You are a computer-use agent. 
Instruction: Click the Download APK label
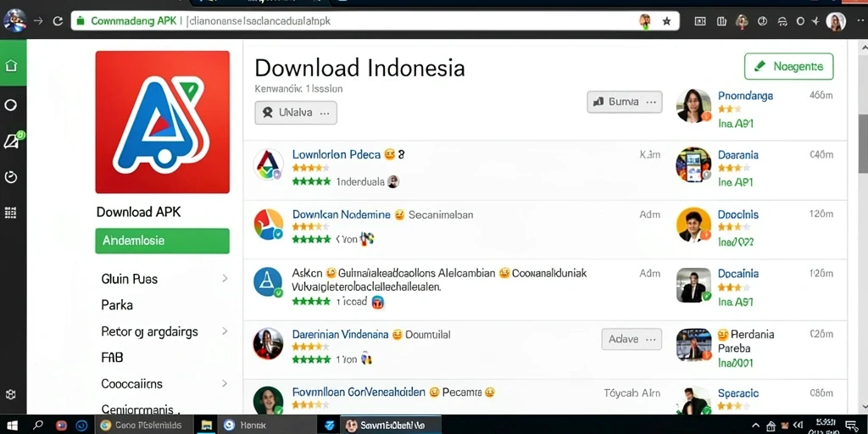tap(138, 212)
